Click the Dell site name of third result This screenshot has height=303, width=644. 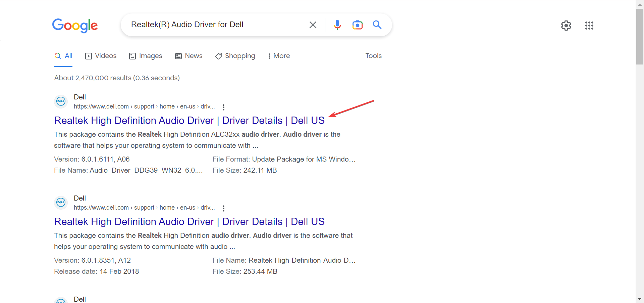click(x=80, y=299)
